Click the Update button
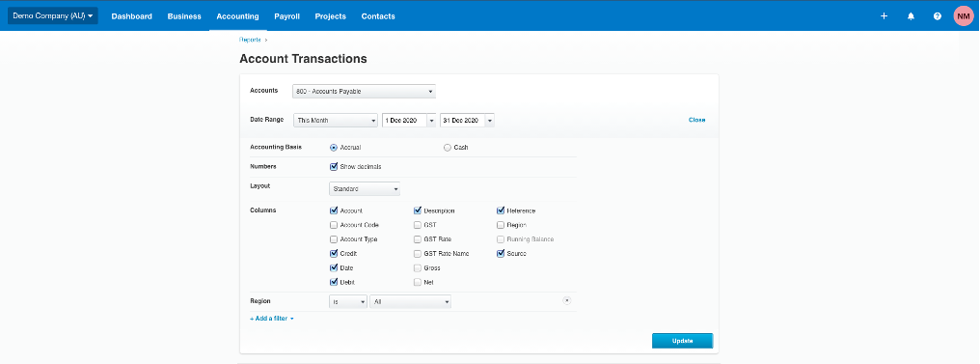The width and height of the screenshot is (980, 364). [683, 341]
